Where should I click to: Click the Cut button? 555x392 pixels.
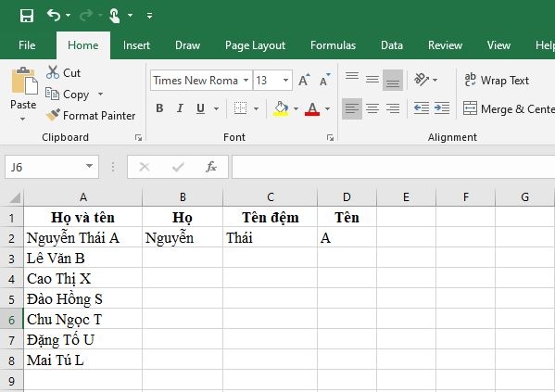pos(63,72)
